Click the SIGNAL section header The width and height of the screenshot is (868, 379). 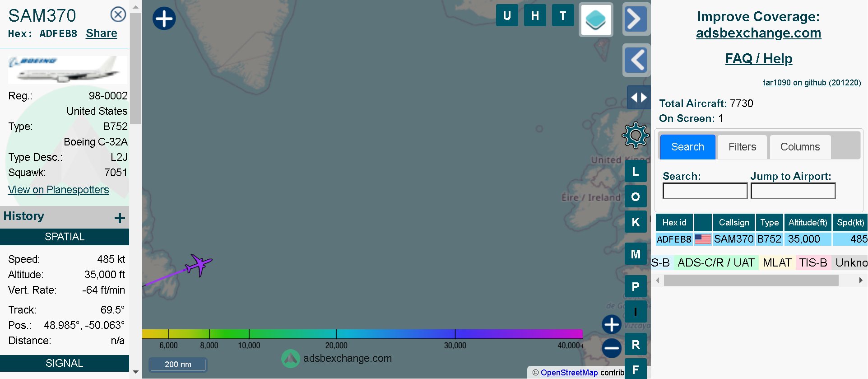(65, 363)
